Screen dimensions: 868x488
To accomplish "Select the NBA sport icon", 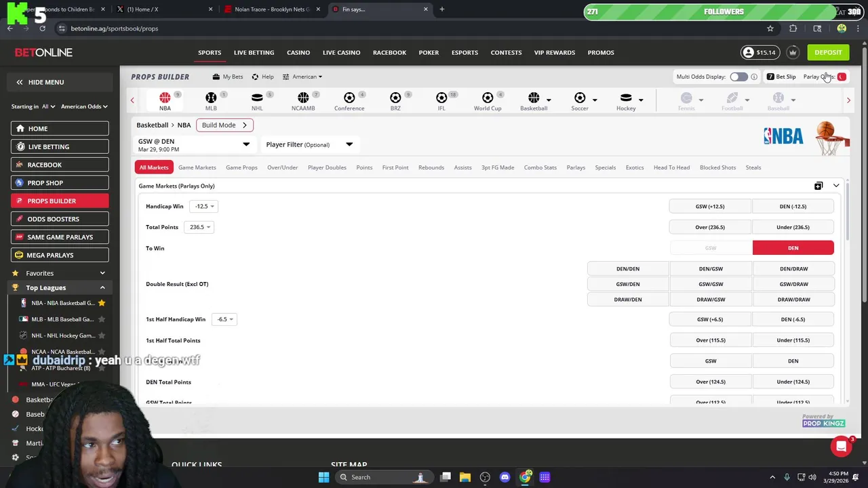I will coord(165,98).
